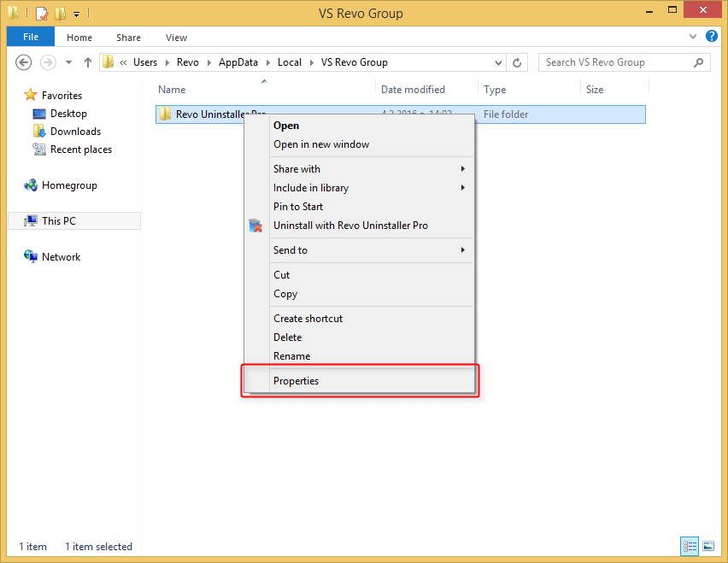Open Desktop in the navigation pane
Viewport: 728px width, 563px height.
pyautogui.click(x=68, y=114)
